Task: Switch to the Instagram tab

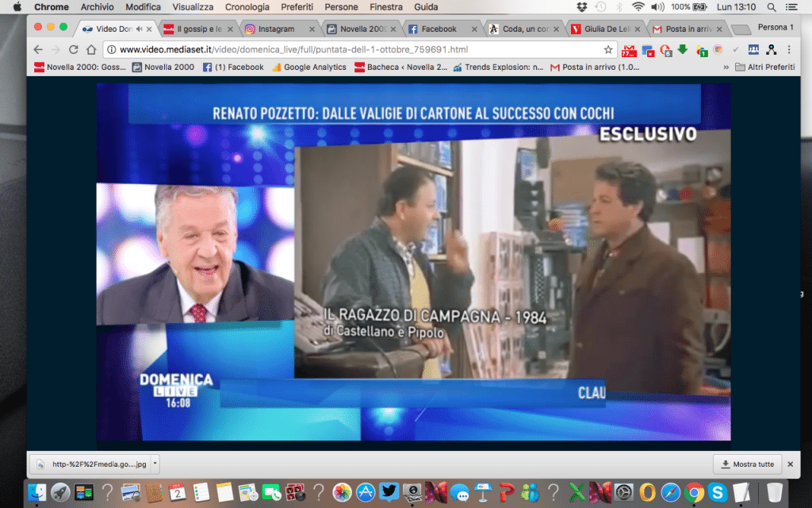Action: pyautogui.click(x=280, y=29)
